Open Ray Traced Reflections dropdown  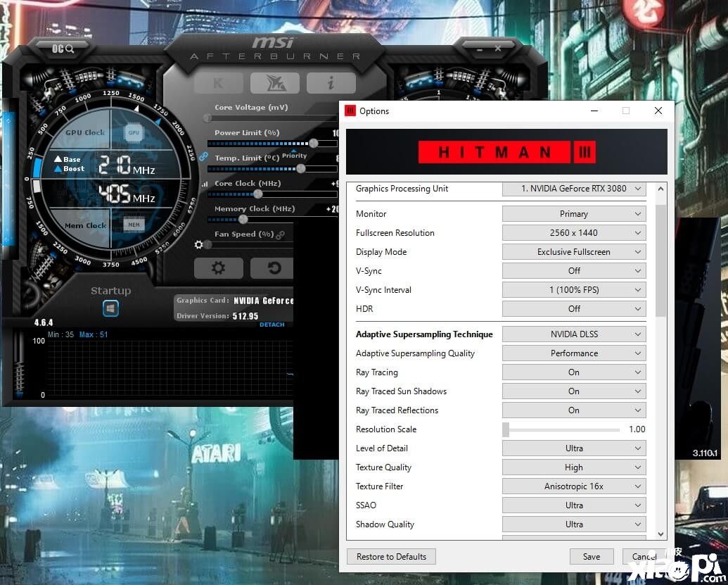[574, 410]
